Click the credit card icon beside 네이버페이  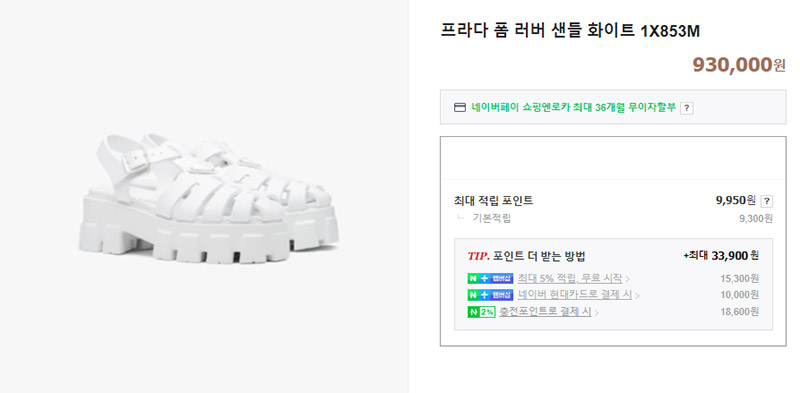pyautogui.click(x=460, y=108)
